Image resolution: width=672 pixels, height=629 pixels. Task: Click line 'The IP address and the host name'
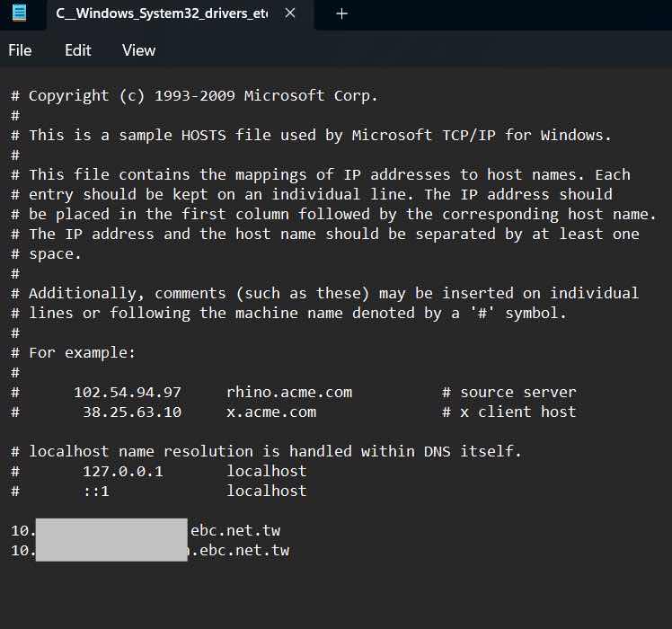click(325, 235)
